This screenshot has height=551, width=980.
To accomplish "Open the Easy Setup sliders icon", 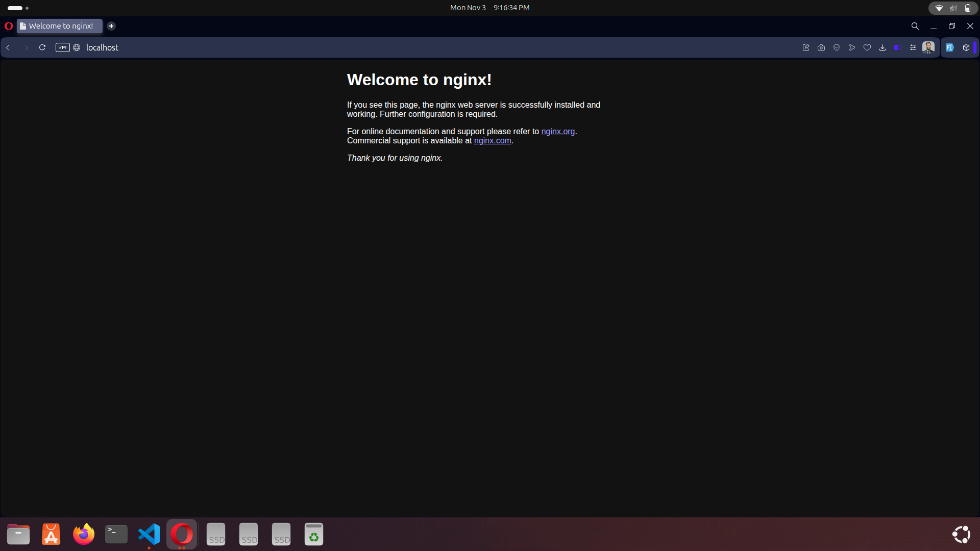I will pyautogui.click(x=913, y=47).
